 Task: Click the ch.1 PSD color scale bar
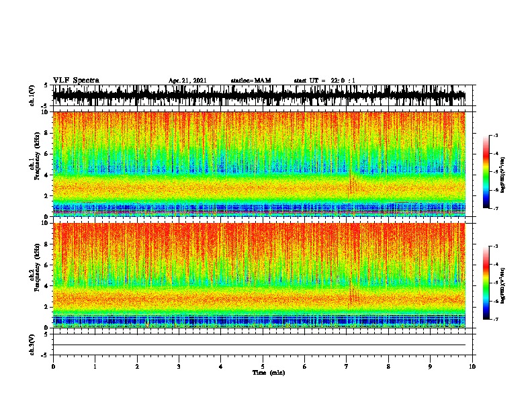point(486,172)
